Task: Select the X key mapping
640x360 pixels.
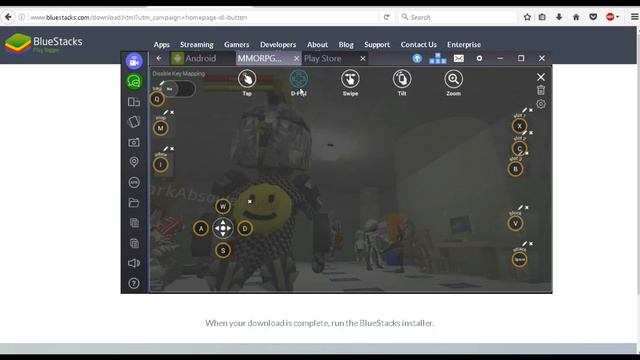Action: coord(520,126)
